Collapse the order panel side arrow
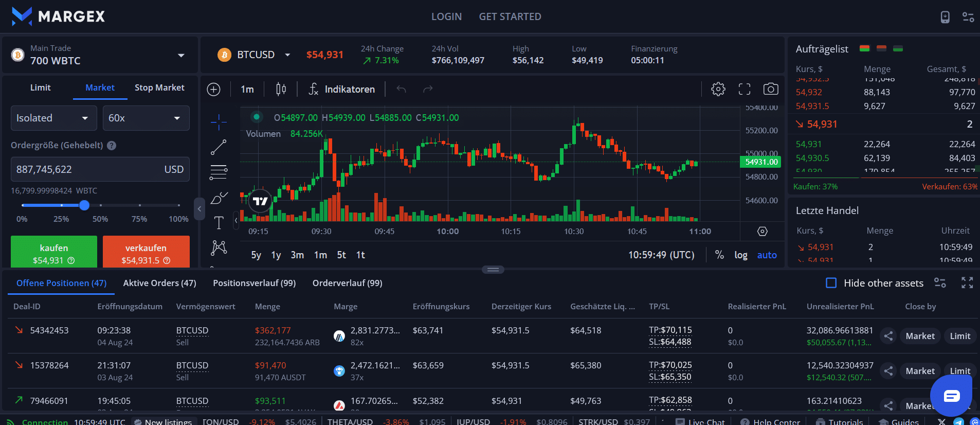Image resolution: width=980 pixels, height=425 pixels. click(199, 209)
